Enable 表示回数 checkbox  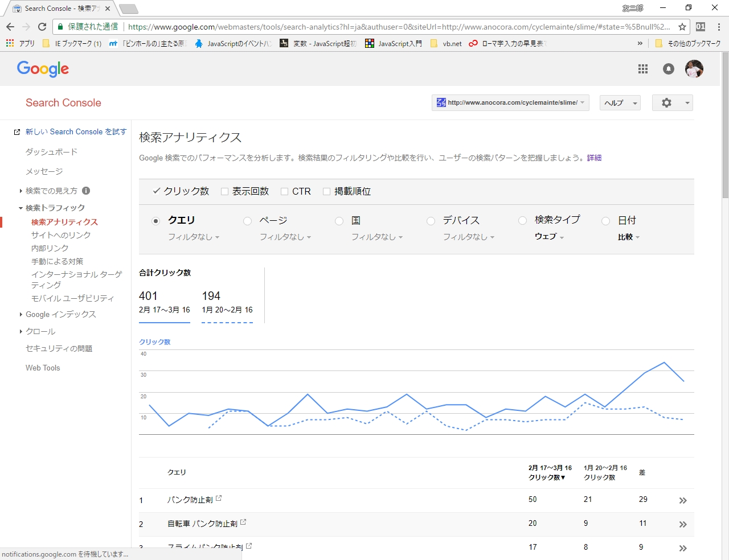click(224, 191)
